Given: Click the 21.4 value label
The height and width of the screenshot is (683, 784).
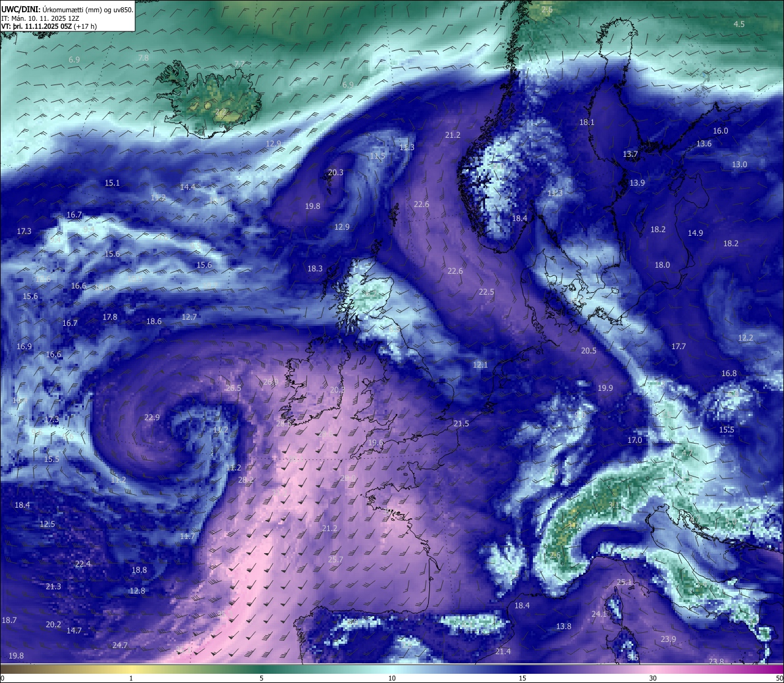Looking at the screenshot, I should 503,651.
